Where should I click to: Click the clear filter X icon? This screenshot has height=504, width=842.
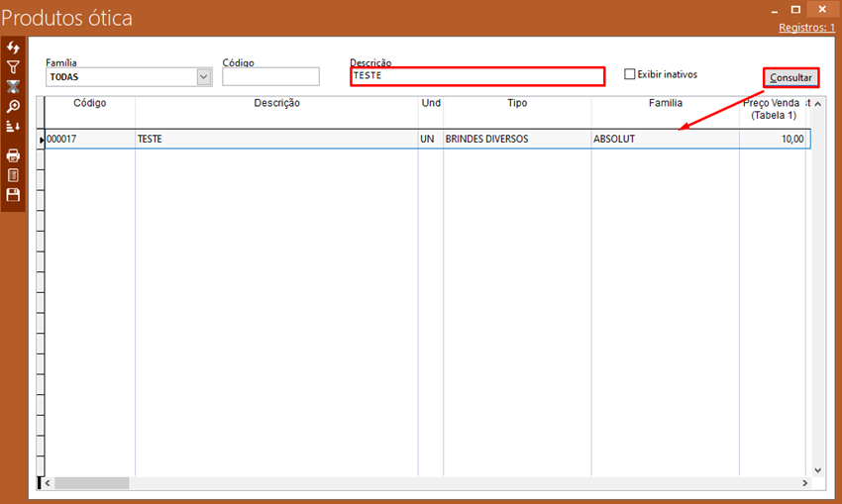(x=13, y=87)
